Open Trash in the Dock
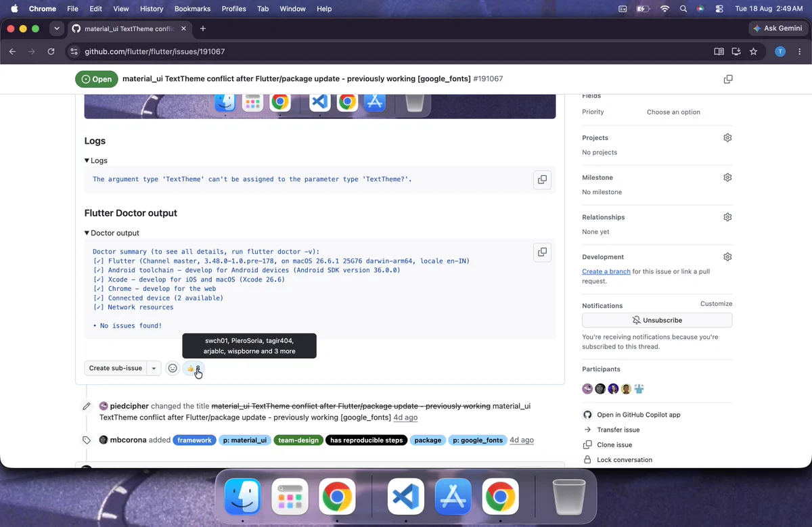Screen dimensions: 812x527 [x=568, y=497]
